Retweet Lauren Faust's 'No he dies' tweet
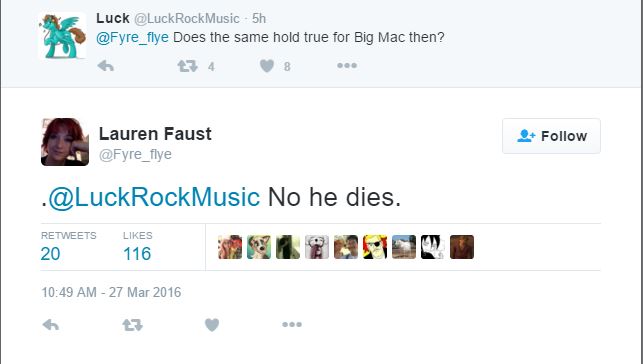The height and width of the screenshot is (364, 643). (x=132, y=325)
